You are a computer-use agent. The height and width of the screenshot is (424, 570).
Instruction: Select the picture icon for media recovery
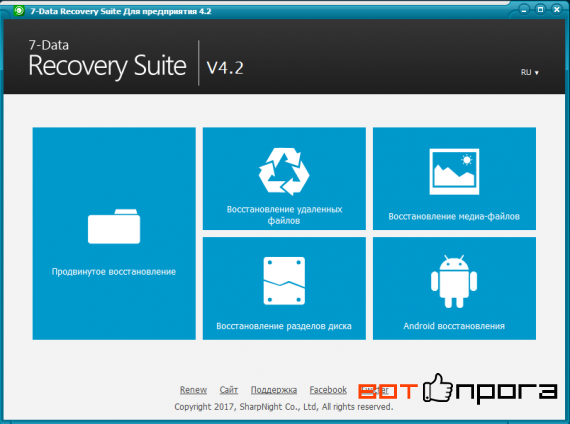point(454,172)
